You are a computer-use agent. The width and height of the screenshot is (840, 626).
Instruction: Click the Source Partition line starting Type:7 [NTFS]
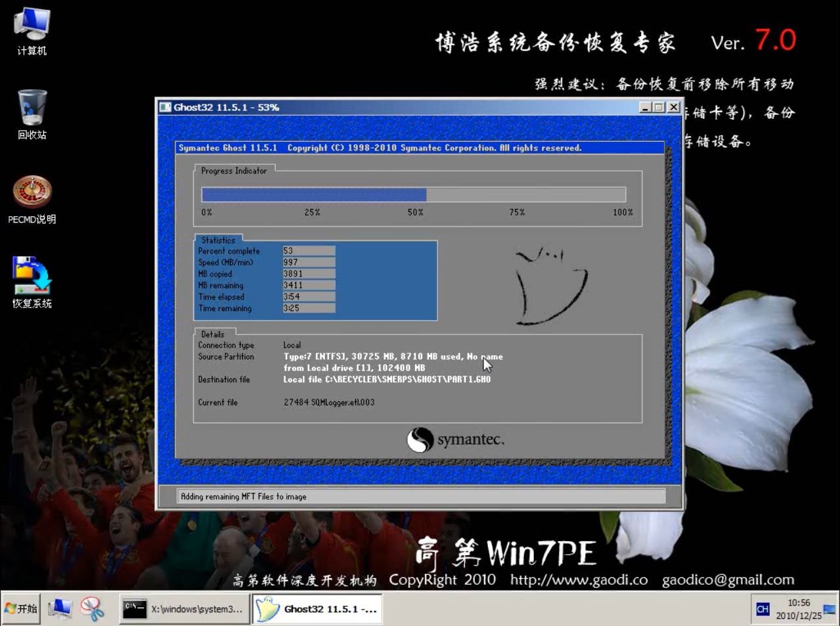393,357
